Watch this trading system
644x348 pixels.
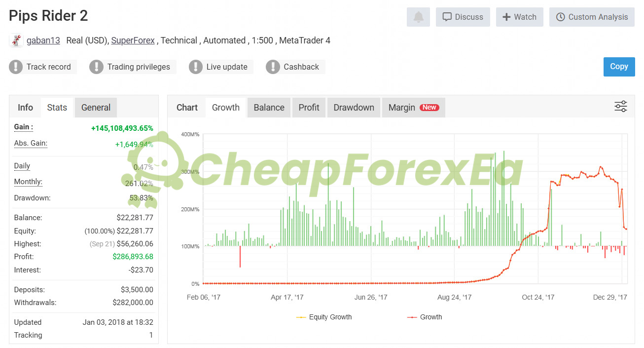point(519,17)
